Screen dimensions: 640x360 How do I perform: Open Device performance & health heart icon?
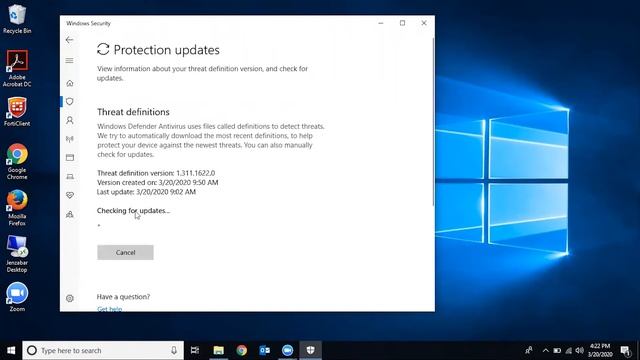click(x=70, y=195)
